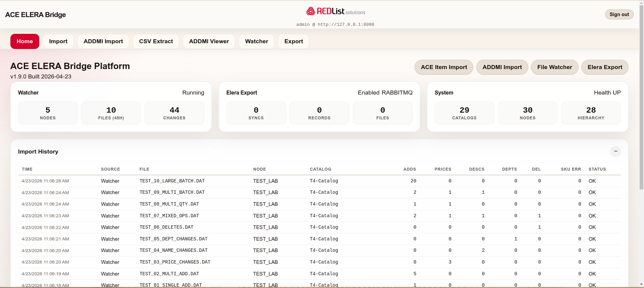Click the FILE column header

pos(145,169)
